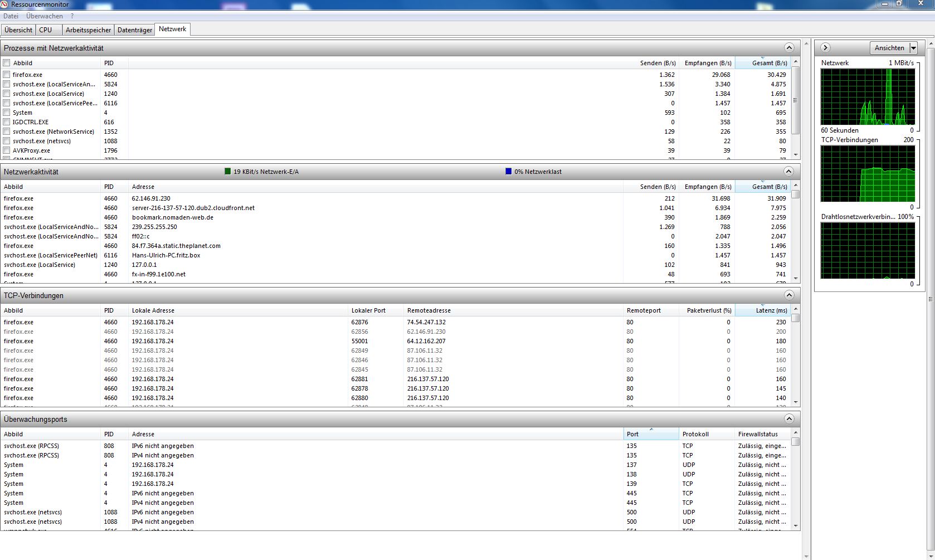The image size is (935, 560).
Task: Check the System process checkbox
Action: (x=7, y=113)
